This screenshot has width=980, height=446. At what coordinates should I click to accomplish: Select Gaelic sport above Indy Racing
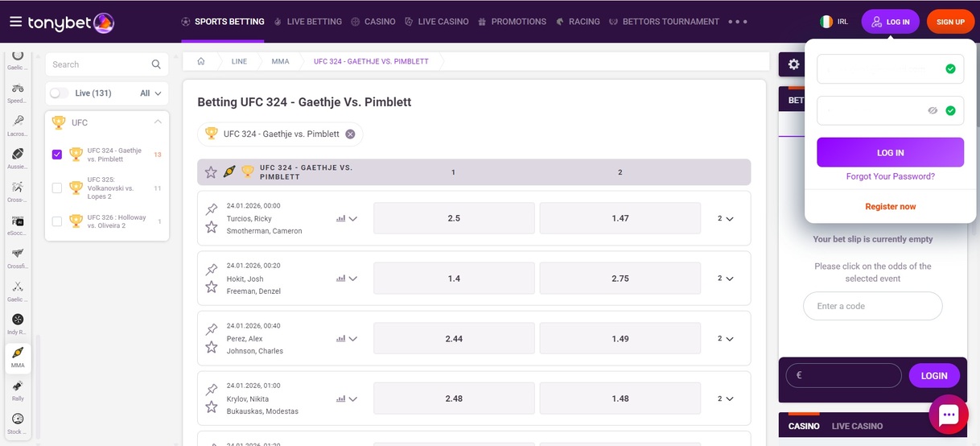18,291
